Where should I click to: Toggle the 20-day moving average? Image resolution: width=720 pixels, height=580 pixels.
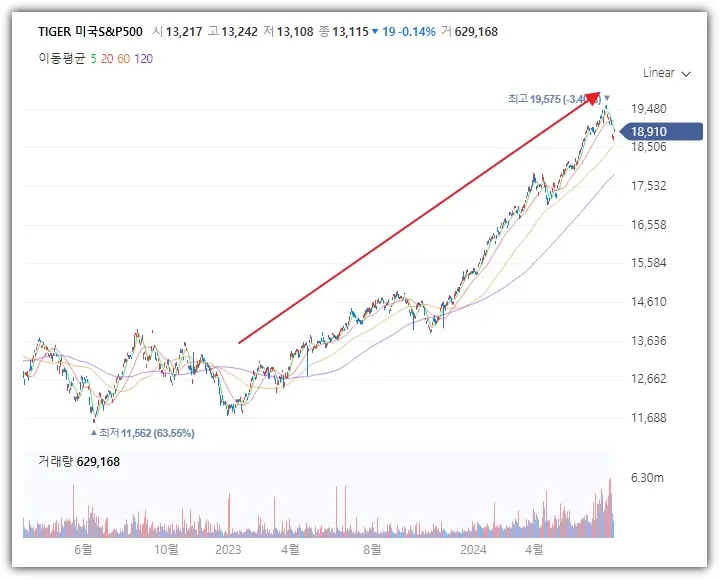coord(108,59)
